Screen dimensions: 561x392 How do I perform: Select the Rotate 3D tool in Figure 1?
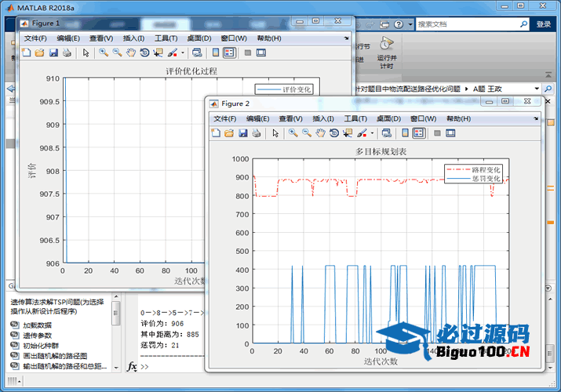point(144,53)
